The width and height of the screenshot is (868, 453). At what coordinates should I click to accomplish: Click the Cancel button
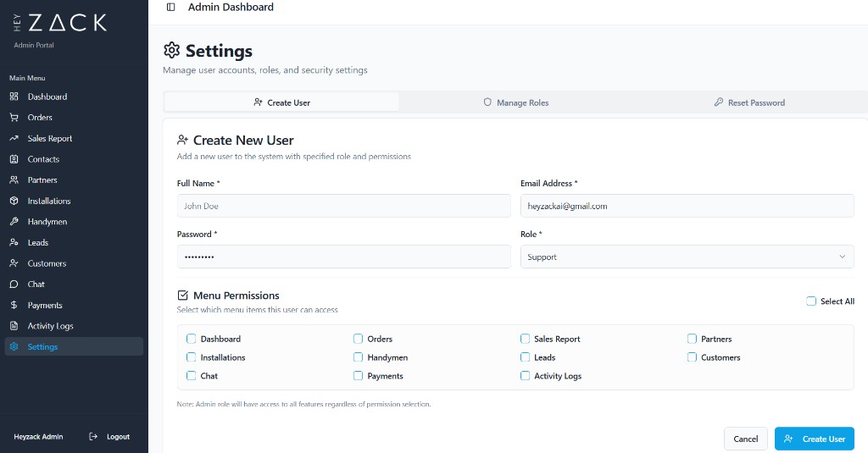746,439
